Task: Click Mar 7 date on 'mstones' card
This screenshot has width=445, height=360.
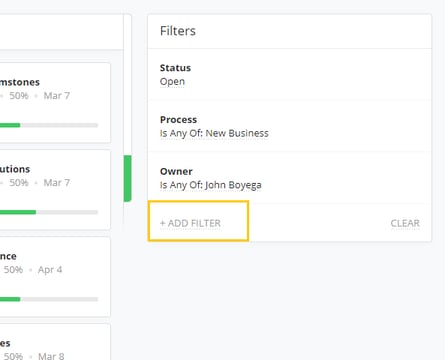Action: (x=57, y=96)
